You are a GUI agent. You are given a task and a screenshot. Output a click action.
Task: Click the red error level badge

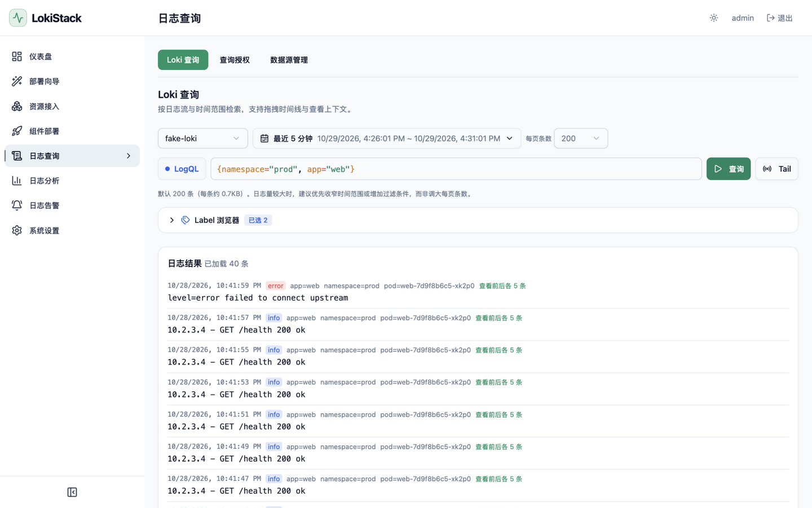click(x=276, y=286)
